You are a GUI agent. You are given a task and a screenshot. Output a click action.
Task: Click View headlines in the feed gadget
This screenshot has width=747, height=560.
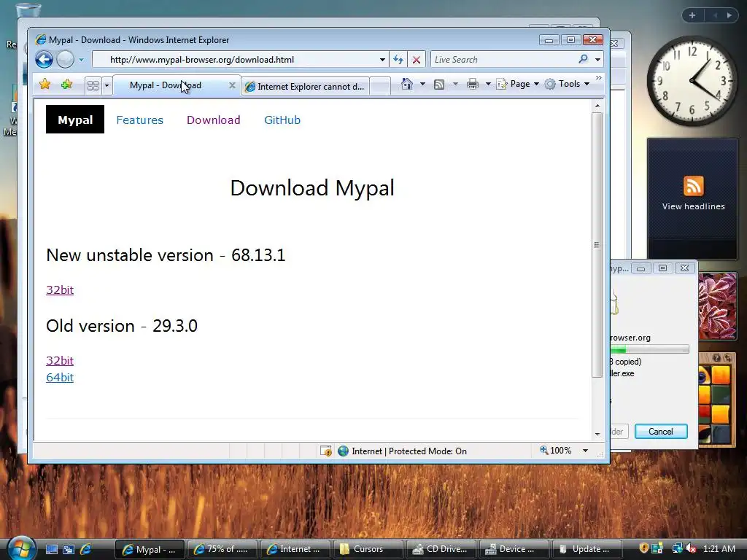pyautogui.click(x=693, y=206)
